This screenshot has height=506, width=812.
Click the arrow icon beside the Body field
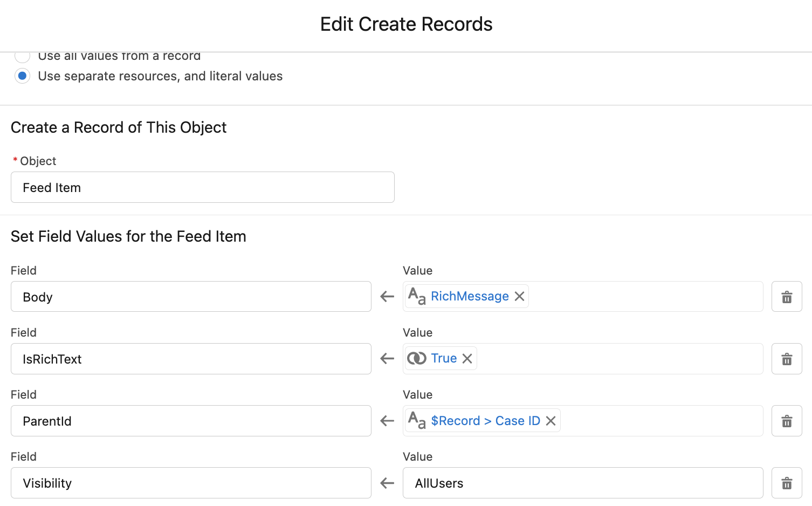[387, 296]
